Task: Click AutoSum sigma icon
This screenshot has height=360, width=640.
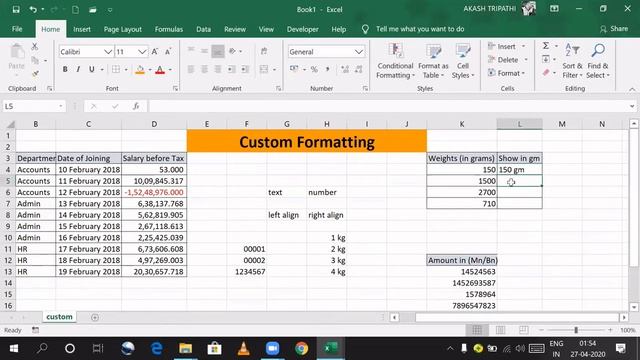Action: (x=546, y=46)
